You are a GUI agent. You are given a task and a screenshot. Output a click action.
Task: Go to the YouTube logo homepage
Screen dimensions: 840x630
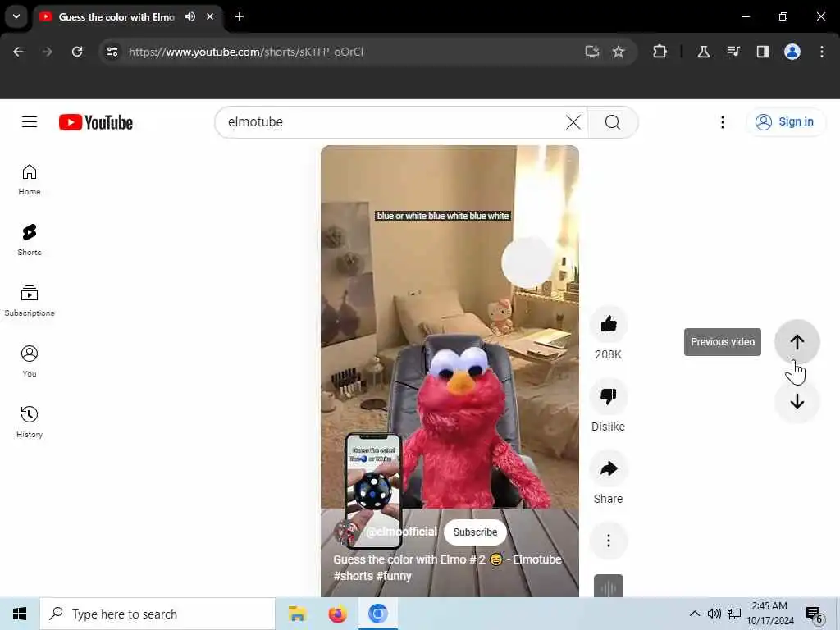pyautogui.click(x=96, y=122)
